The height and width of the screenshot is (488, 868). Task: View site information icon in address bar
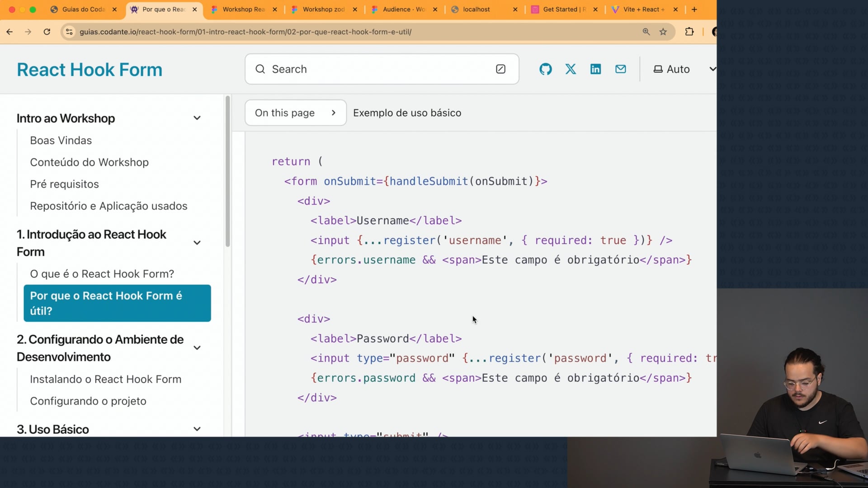point(69,32)
